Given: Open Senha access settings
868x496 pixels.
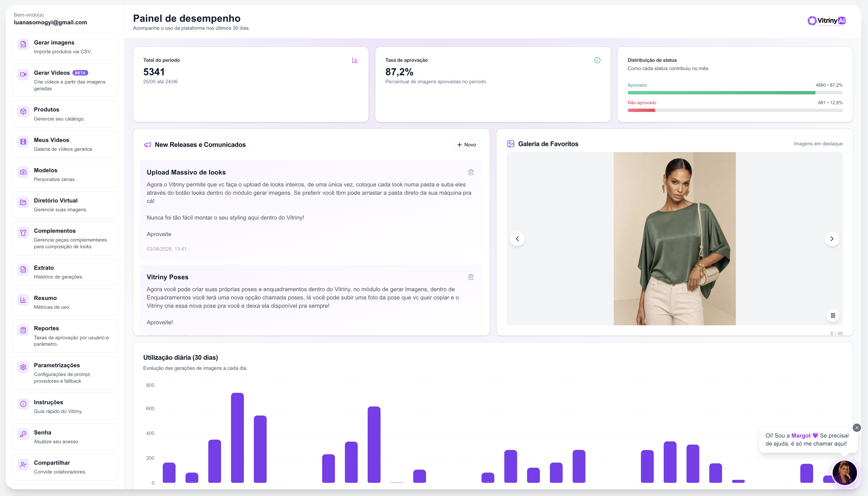Looking at the screenshot, I should click(x=65, y=437).
